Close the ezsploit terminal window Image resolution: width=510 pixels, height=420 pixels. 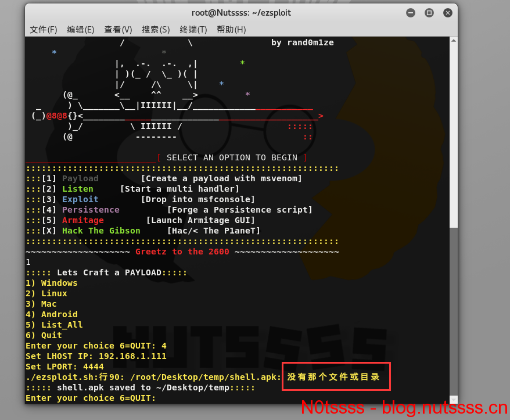coord(448,13)
